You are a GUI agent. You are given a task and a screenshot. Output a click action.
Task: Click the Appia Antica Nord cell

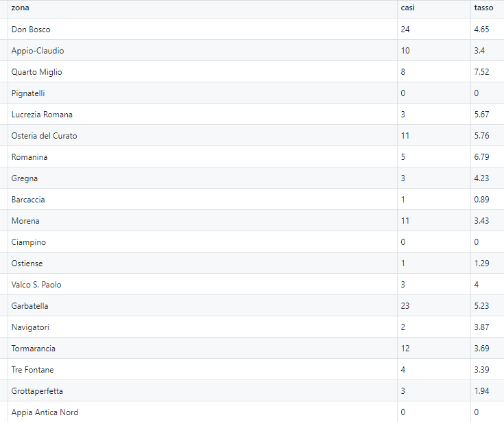tap(202, 412)
